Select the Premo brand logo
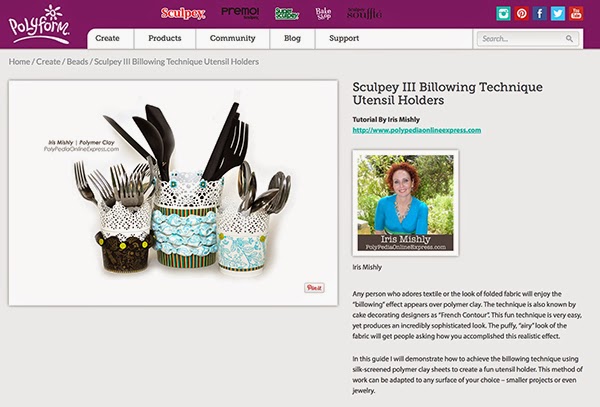The width and height of the screenshot is (600, 407). click(240, 13)
